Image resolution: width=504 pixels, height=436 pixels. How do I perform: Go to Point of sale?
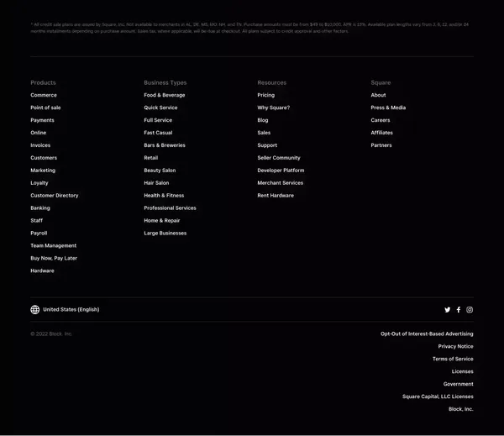45,108
